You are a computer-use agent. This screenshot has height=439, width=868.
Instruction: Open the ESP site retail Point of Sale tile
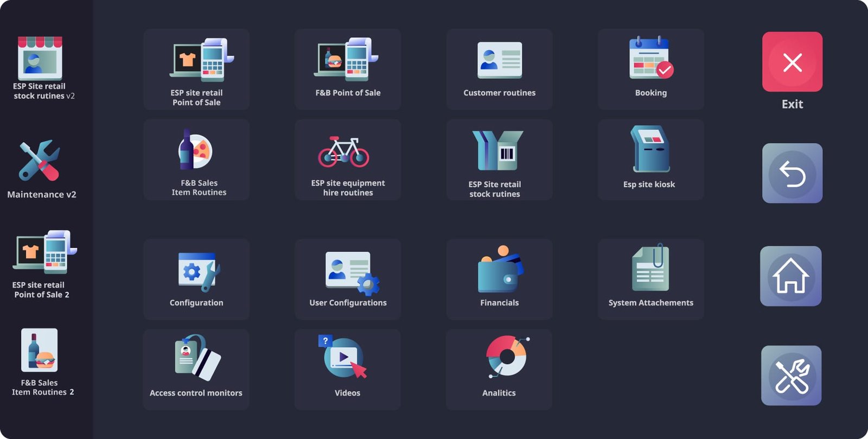[x=196, y=69]
